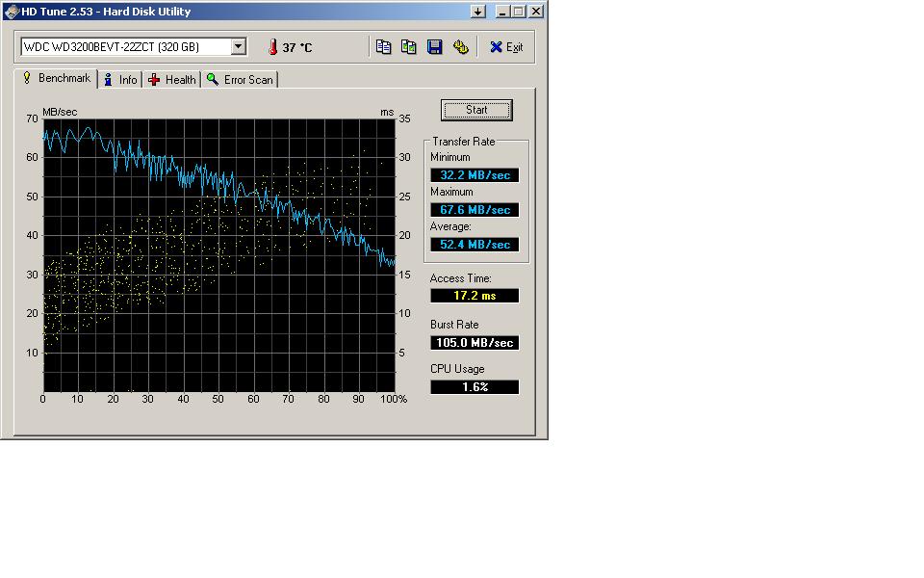This screenshot has height=578, width=924.
Task: Open the Error Scan tab
Action: [240, 80]
